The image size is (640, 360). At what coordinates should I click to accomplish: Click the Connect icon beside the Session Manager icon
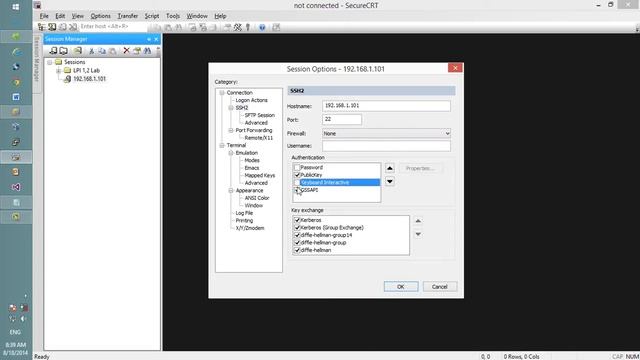click(x=52, y=27)
